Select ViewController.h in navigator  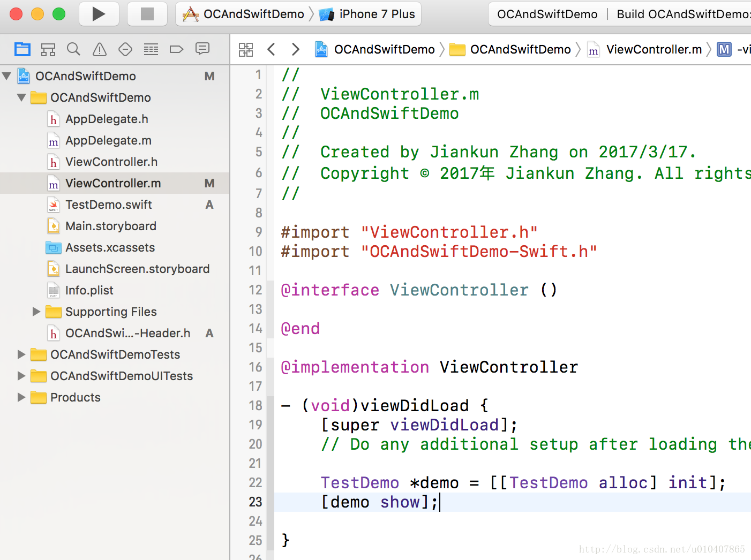pyautogui.click(x=115, y=162)
